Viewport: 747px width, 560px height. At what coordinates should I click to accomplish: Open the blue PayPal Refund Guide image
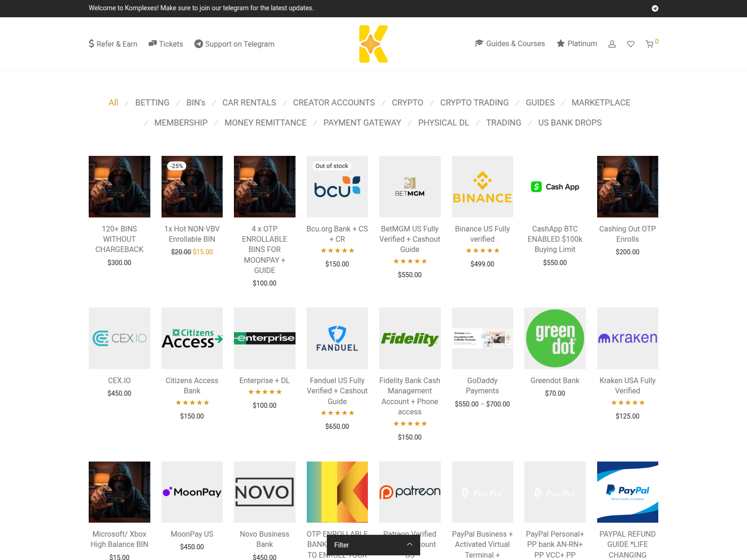[x=627, y=492]
